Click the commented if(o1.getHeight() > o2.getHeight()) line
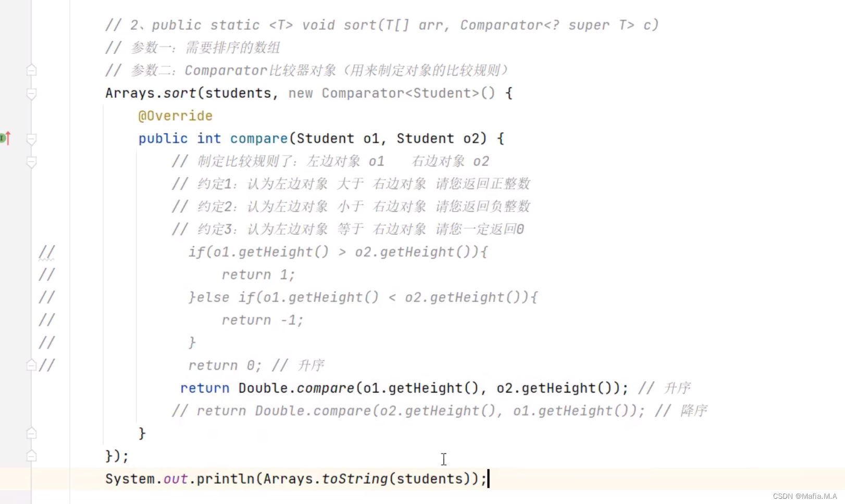Viewport: 845px width, 504px height. pos(338,252)
